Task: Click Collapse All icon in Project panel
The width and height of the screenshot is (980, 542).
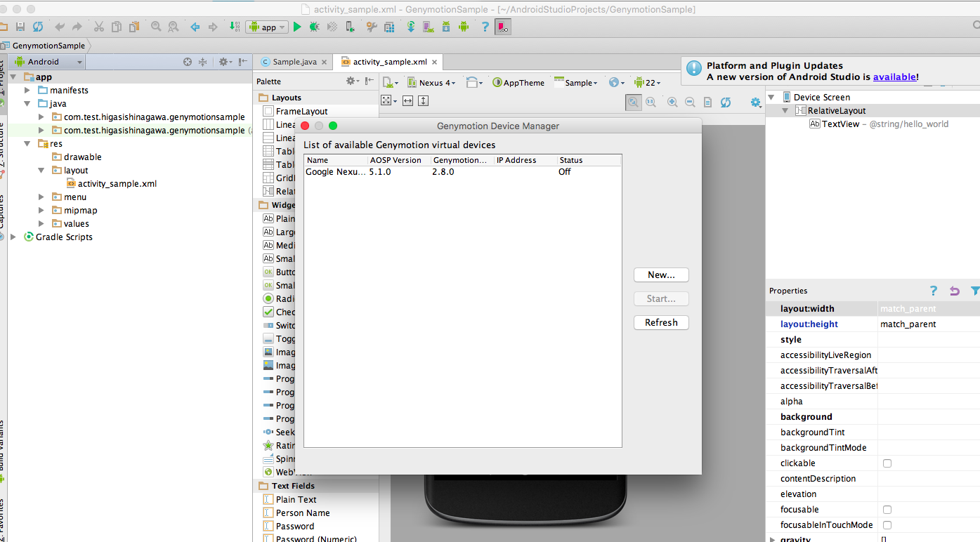Action: (x=202, y=62)
